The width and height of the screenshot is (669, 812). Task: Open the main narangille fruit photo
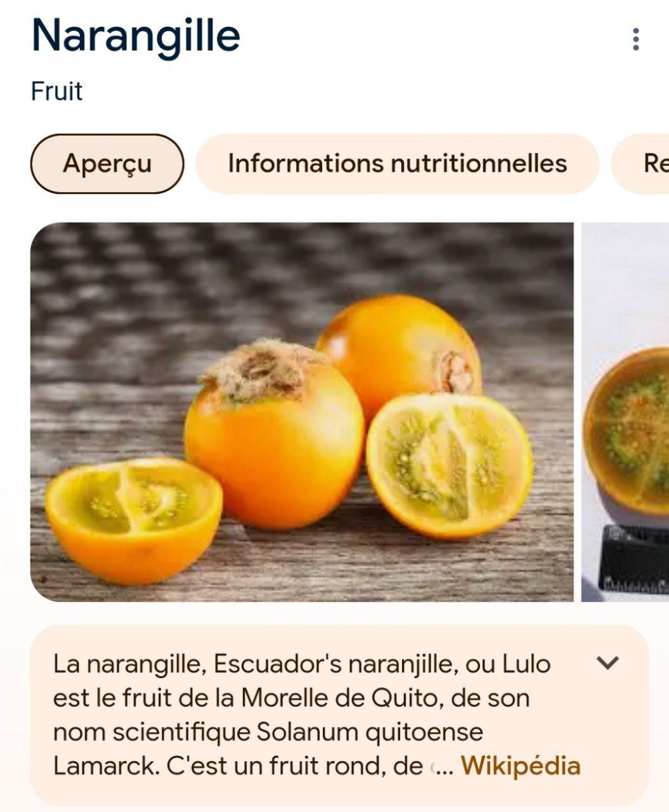[x=302, y=411]
